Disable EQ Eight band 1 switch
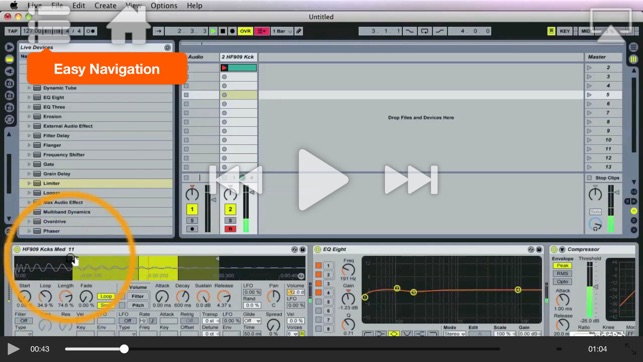Viewport: 643px width, 362px height. (x=318, y=266)
